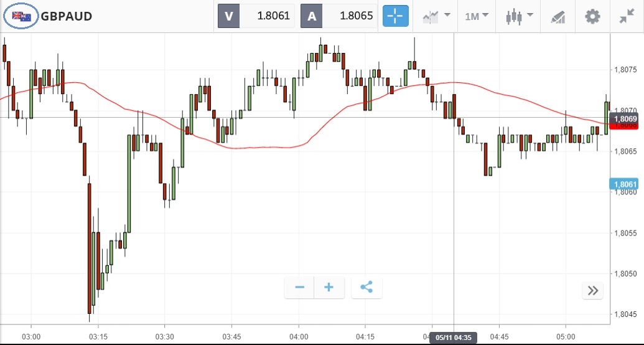This screenshot has height=345, width=644.
Task: Click the blue 1,8061 price label
Action: 625,184
